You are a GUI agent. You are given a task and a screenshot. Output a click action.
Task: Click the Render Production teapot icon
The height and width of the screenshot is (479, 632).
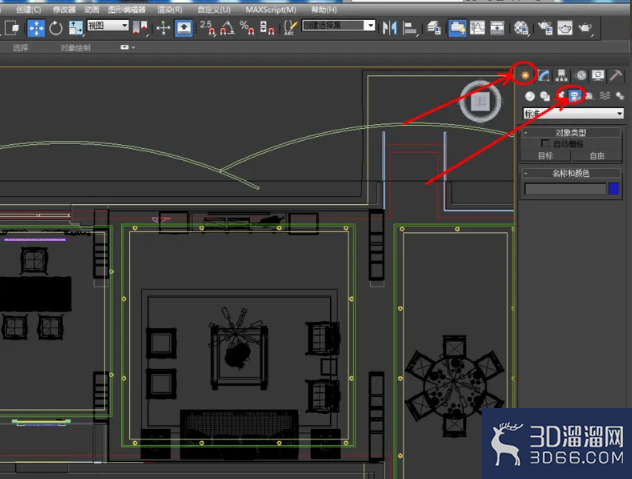coord(585,28)
